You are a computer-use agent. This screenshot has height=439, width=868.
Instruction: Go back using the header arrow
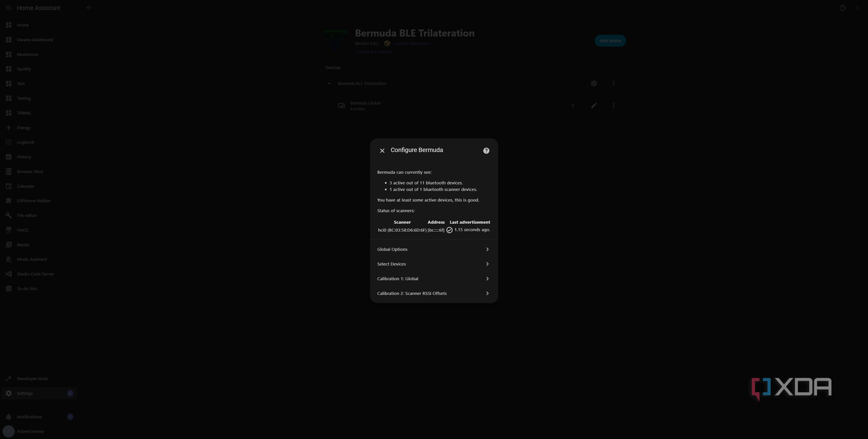click(x=89, y=8)
